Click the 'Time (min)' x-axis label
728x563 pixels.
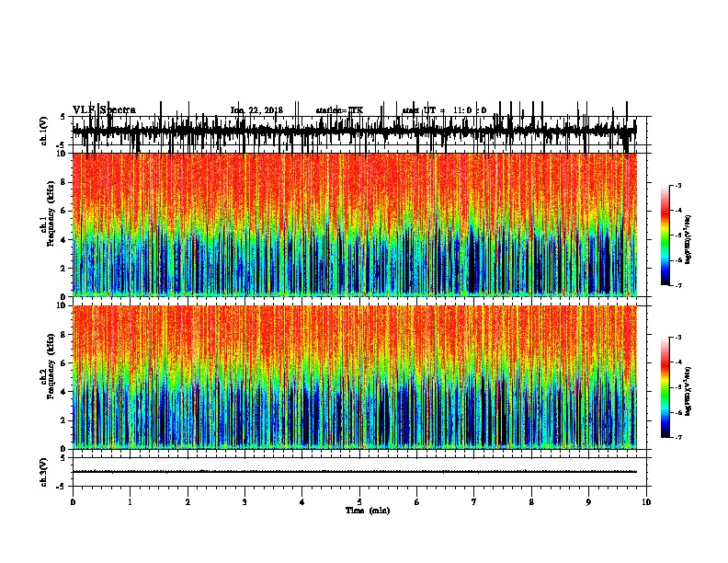pos(368,511)
